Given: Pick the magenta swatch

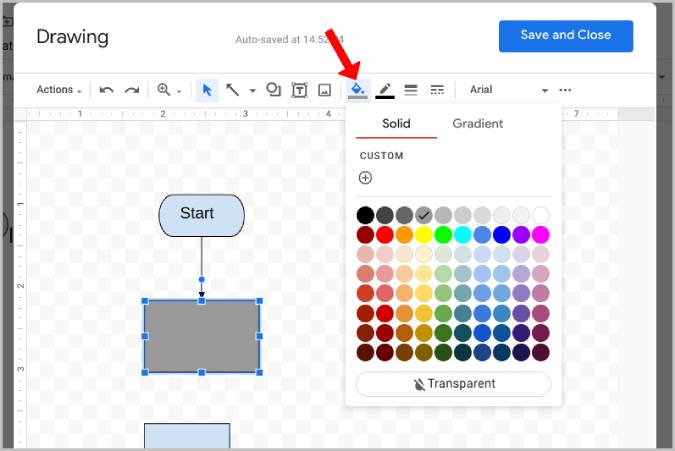Looking at the screenshot, I should 541,235.
